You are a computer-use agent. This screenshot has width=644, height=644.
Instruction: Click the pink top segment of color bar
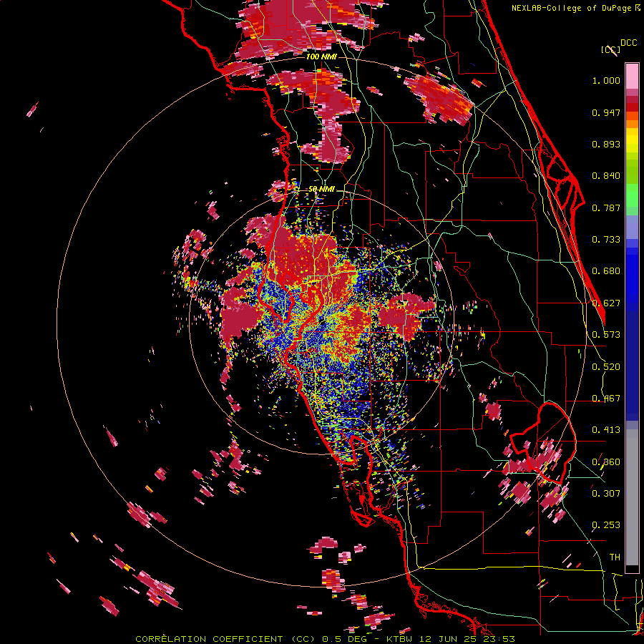tap(632, 76)
